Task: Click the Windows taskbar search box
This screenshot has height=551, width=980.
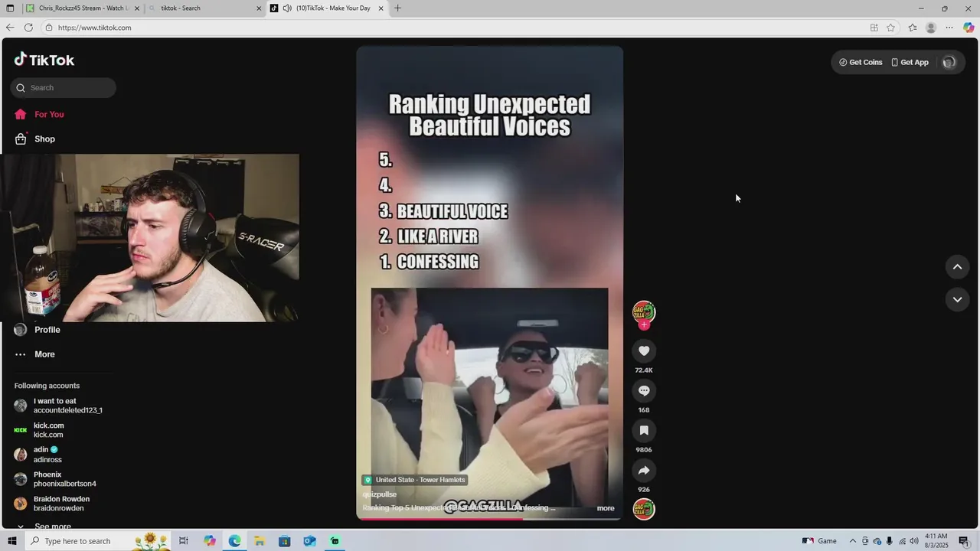Action: coord(99,541)
